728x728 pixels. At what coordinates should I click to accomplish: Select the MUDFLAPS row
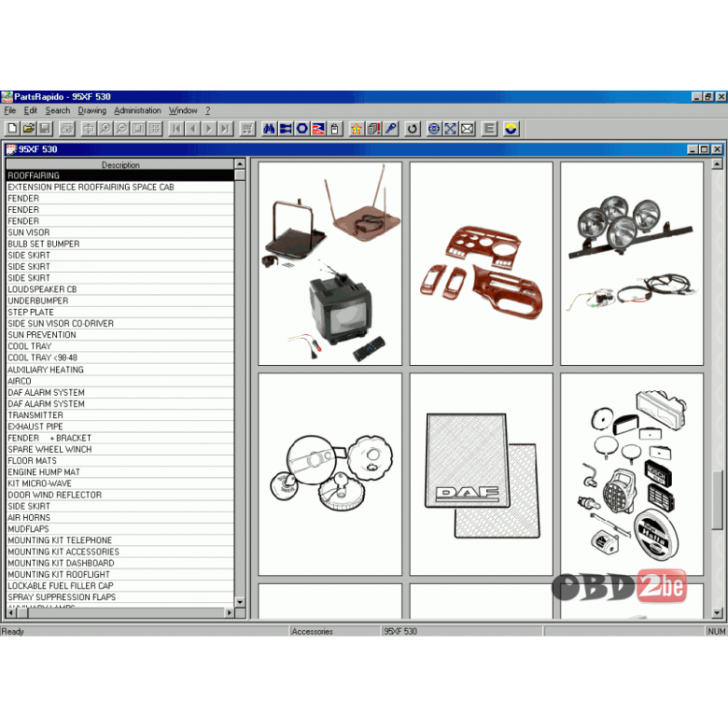tap(120, 529)
